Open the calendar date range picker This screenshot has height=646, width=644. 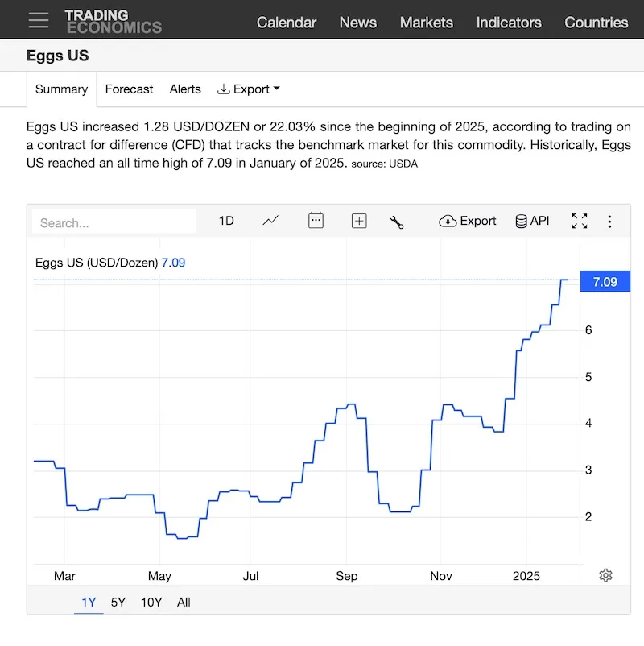pyautogui.click(x=316, y=221)
